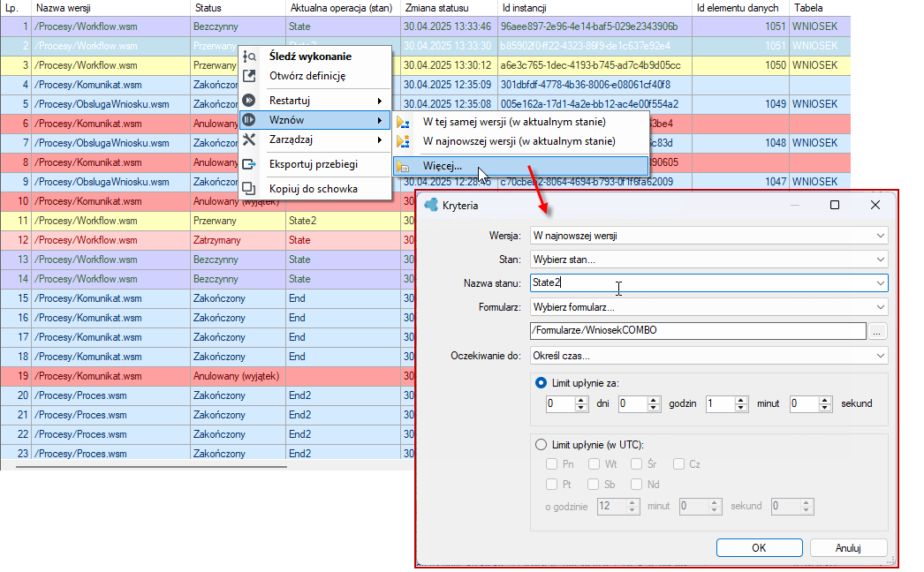Viewport: 924px width, 572px height.
Task: Tick the Wt weekday checkbox
Action: [594, 464]
